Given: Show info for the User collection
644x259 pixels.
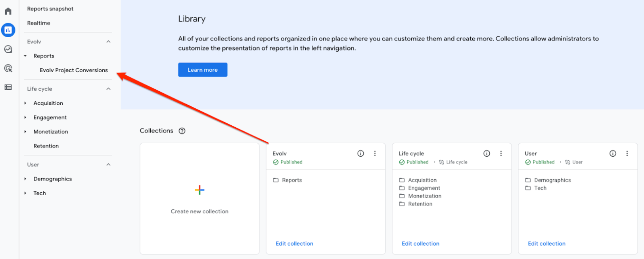Looking at the screenshot, I should (x=613, y=153).
